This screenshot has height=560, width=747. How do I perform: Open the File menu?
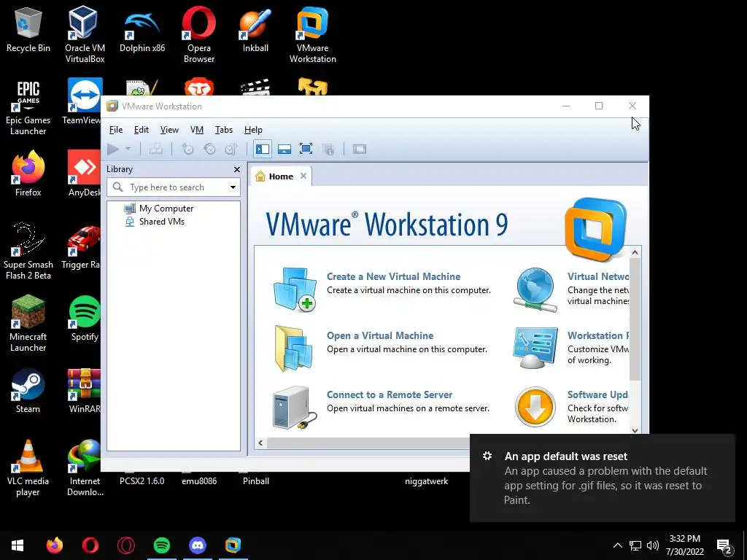click(x=116, y=130)
